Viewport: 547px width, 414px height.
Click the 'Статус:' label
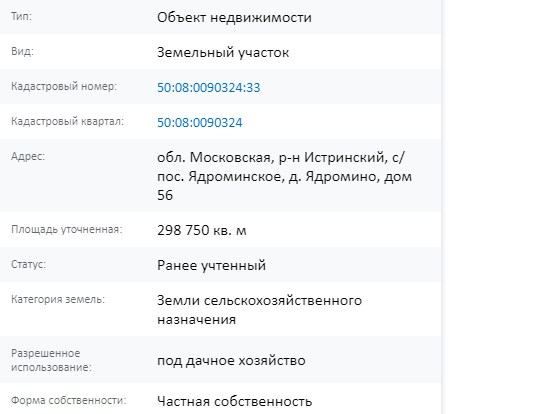(28, 264)
